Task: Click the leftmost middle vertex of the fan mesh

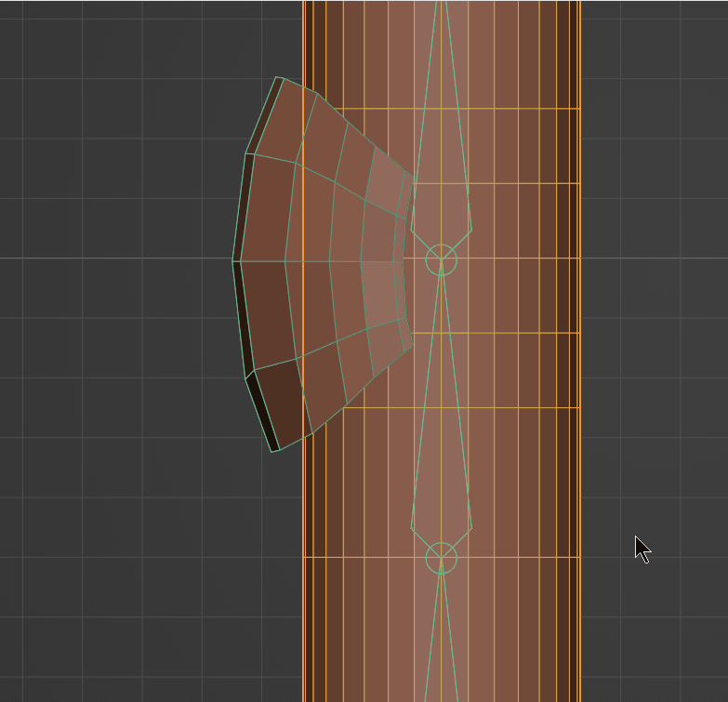Action: click(x=233, y=260)
